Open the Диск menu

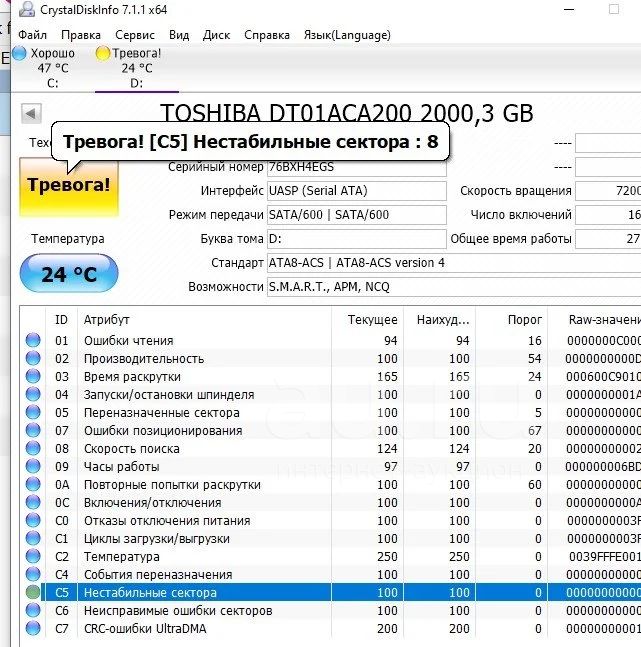(216, 35)
